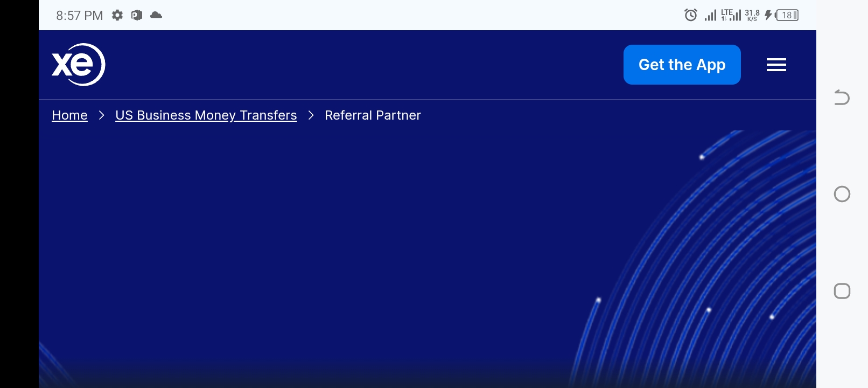Tap the alarm clock status icon
The image size is (868, 388).
691,15
